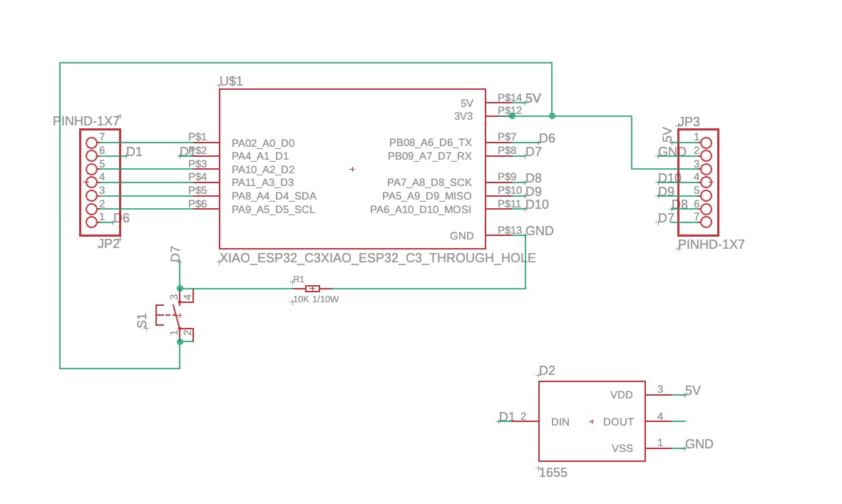
Task: Click pad name P$13
Action: point(510,230)
